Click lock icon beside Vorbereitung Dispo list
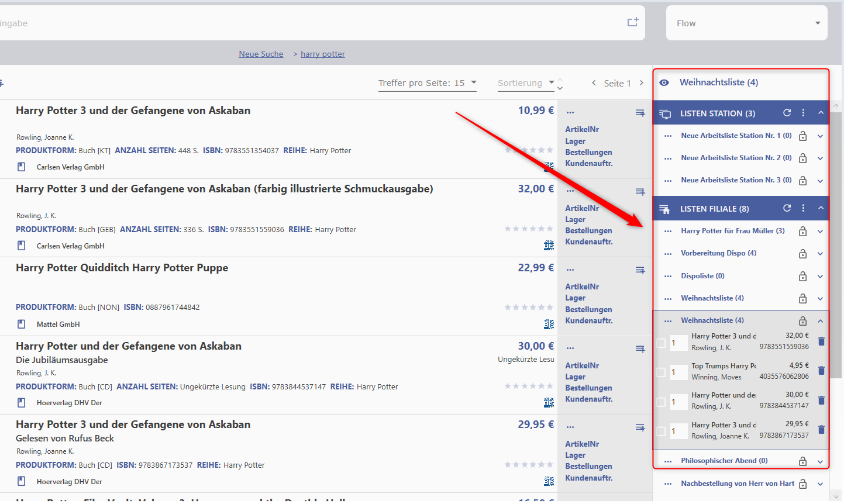This screenshot has height=504, width=844. pos(802,254)
